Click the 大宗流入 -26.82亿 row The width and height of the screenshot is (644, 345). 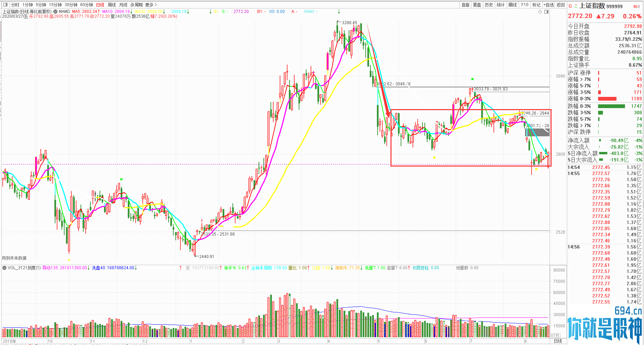605,147
